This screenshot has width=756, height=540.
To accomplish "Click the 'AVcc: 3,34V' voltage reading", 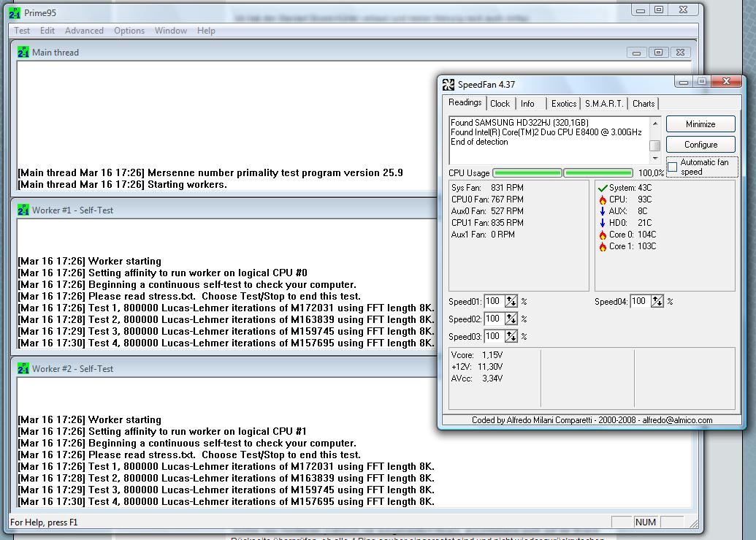I will click(477, 379).
